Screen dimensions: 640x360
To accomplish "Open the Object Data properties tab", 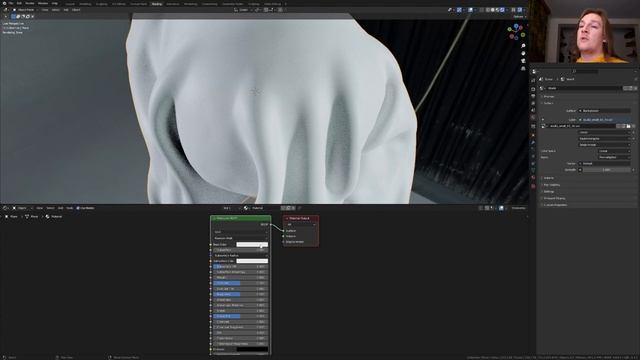I will tap(533, 170).
